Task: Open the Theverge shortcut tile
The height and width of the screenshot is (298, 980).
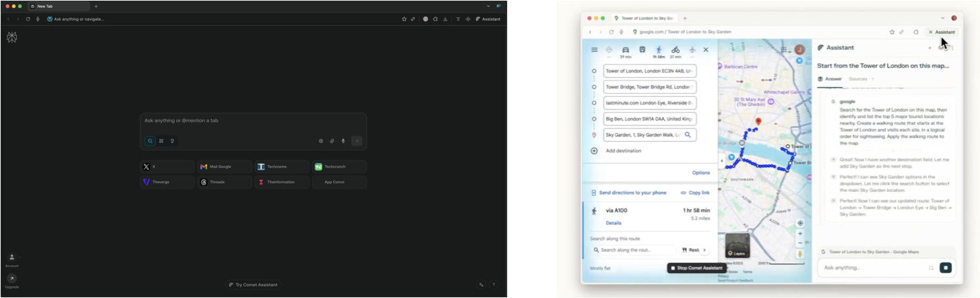Action: (168, 182)
